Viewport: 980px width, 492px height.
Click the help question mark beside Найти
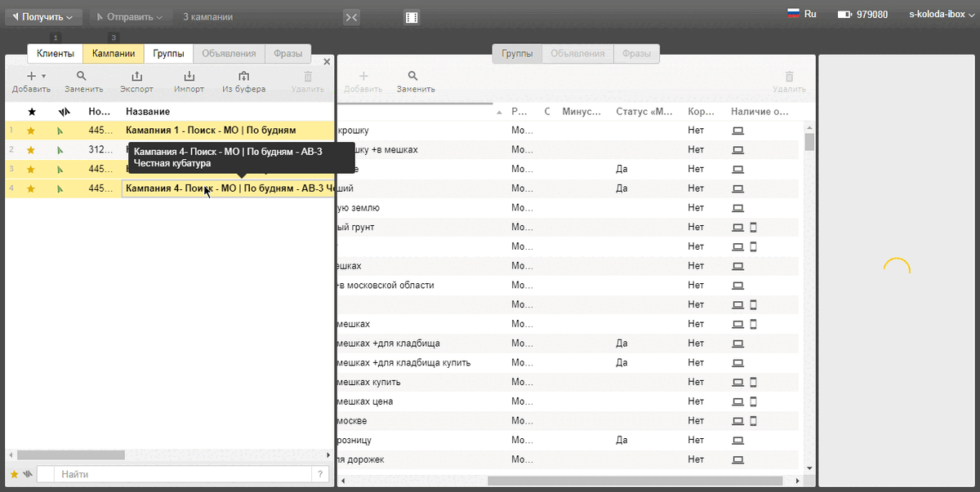tap(320, 474)
